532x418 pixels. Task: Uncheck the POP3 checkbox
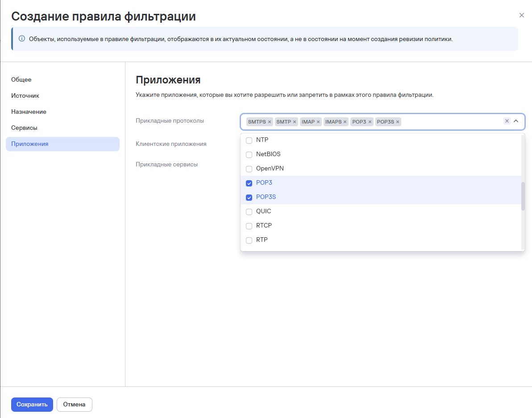click(249, 183)
